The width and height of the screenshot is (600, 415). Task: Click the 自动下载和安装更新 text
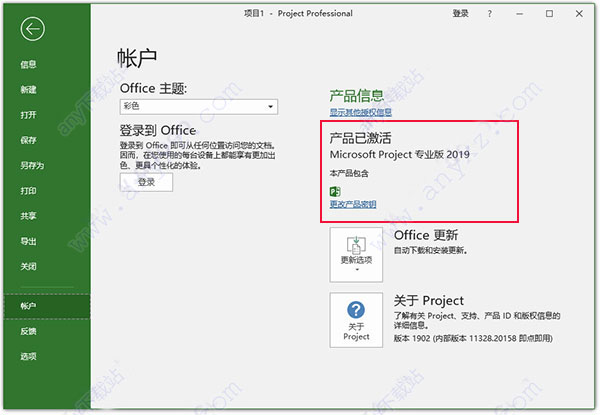tap(430, 251)
